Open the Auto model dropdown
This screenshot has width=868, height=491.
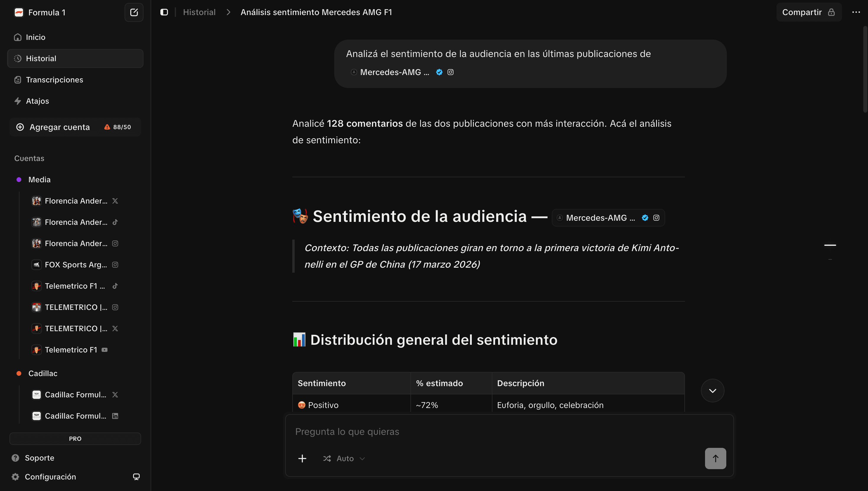tap(344, 458)
